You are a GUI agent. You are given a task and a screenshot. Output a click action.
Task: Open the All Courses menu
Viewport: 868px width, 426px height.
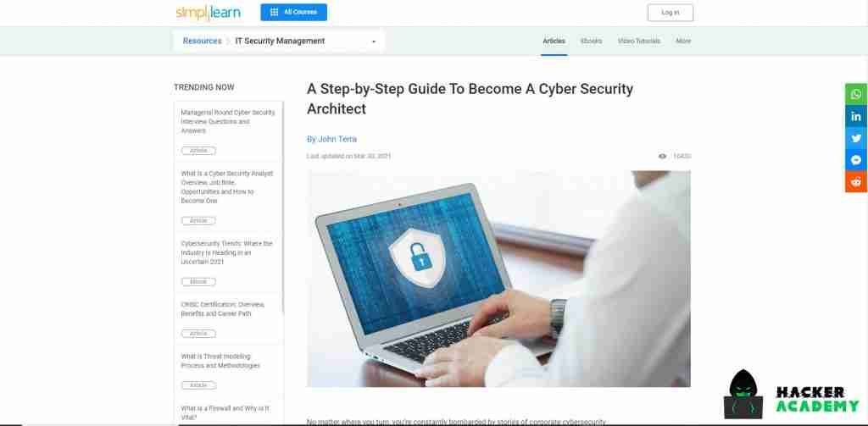pos(294,12)
